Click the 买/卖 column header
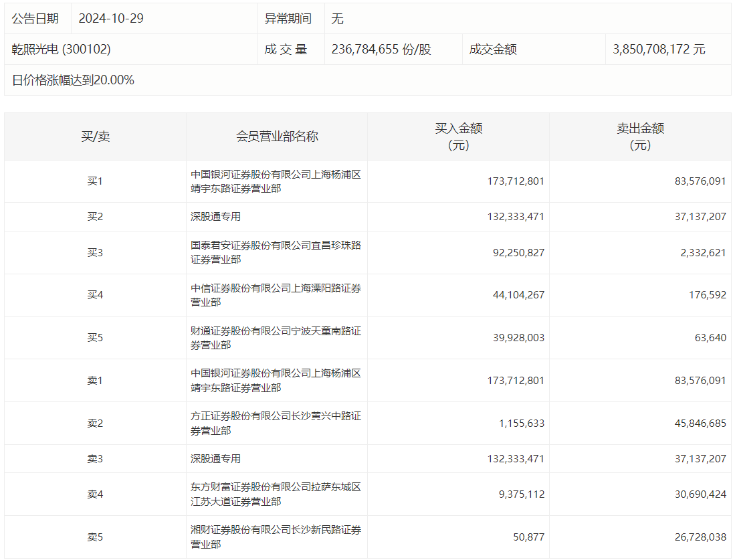The width and height of the screenshot is (733, 560). (x=96, y=136)
